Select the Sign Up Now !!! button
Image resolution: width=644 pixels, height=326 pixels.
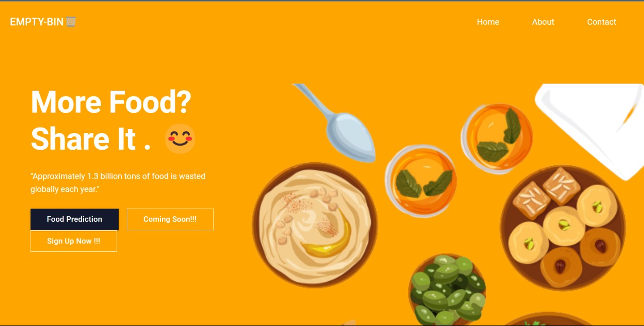(73, 241)
